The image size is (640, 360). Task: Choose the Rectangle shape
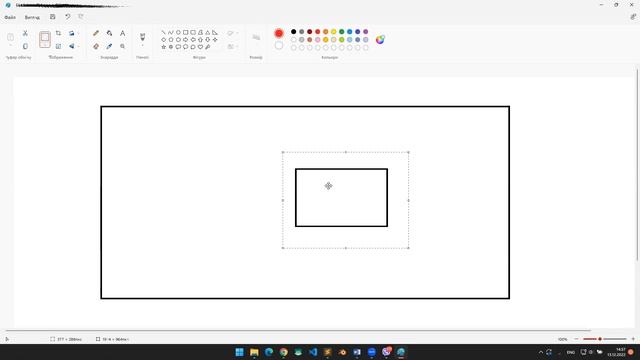(x=186, y=32)
